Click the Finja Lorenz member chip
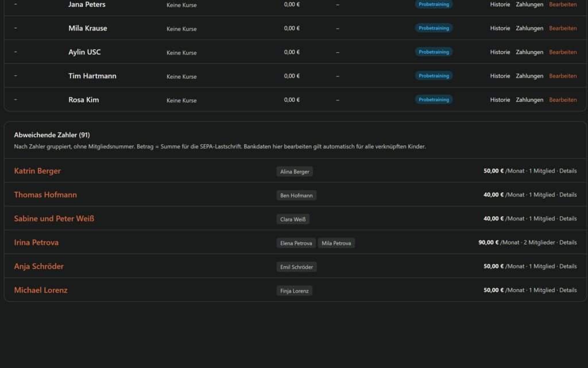Screen dimensions: 588x368 (295, 290)
